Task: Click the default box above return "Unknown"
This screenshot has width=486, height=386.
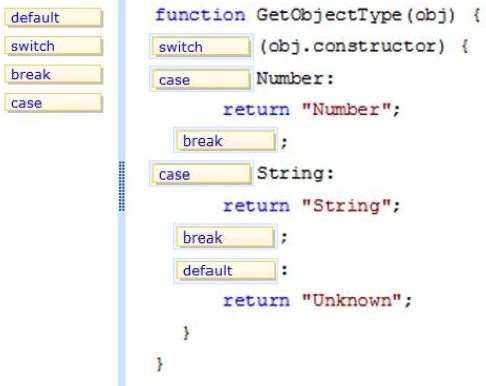Action: tap(225, 270)
